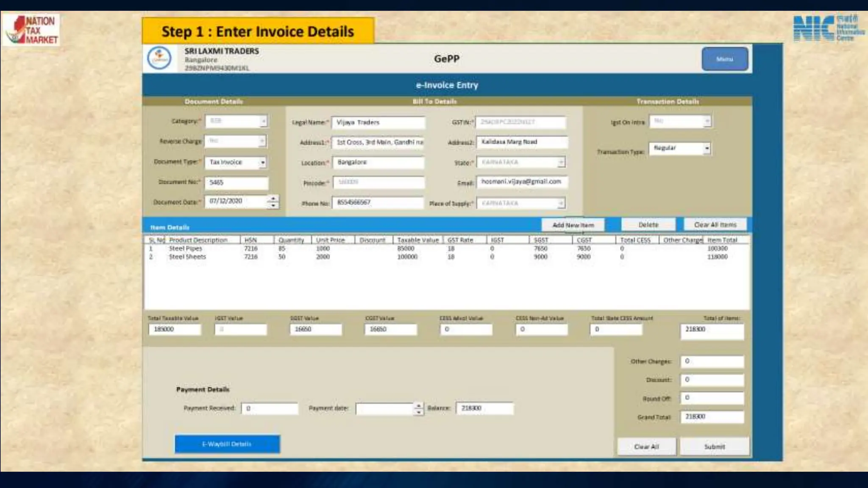Open the Transaction Type dropdown

coord(707,148)
